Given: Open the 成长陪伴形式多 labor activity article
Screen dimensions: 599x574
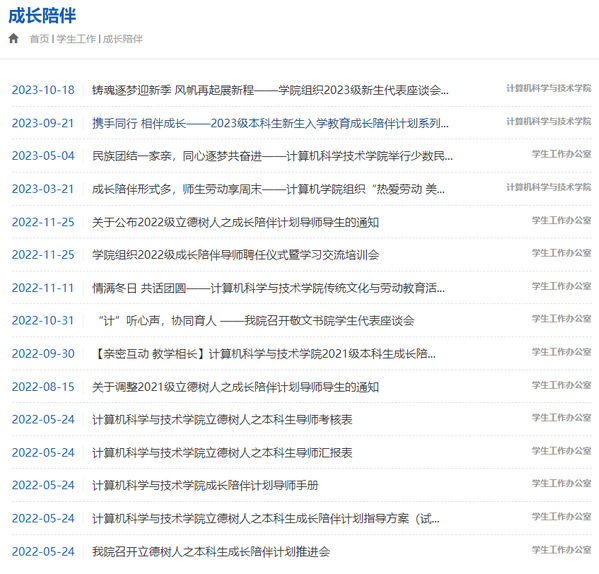Looking at the screenshot, I should coord(268,189).
